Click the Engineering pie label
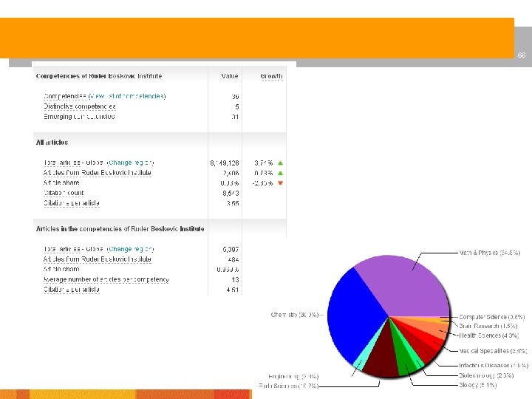Screen dimensions: 532x399 coord(293,376)
